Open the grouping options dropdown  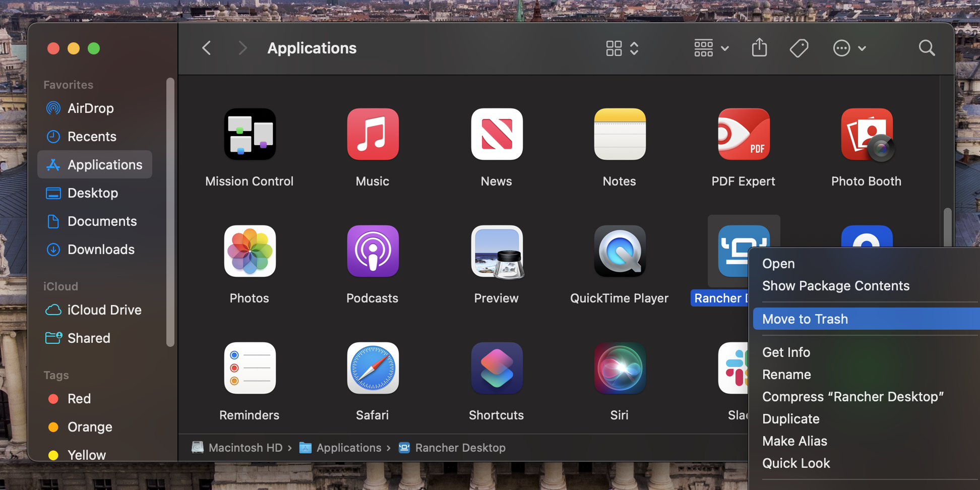[x=711, y=48]
